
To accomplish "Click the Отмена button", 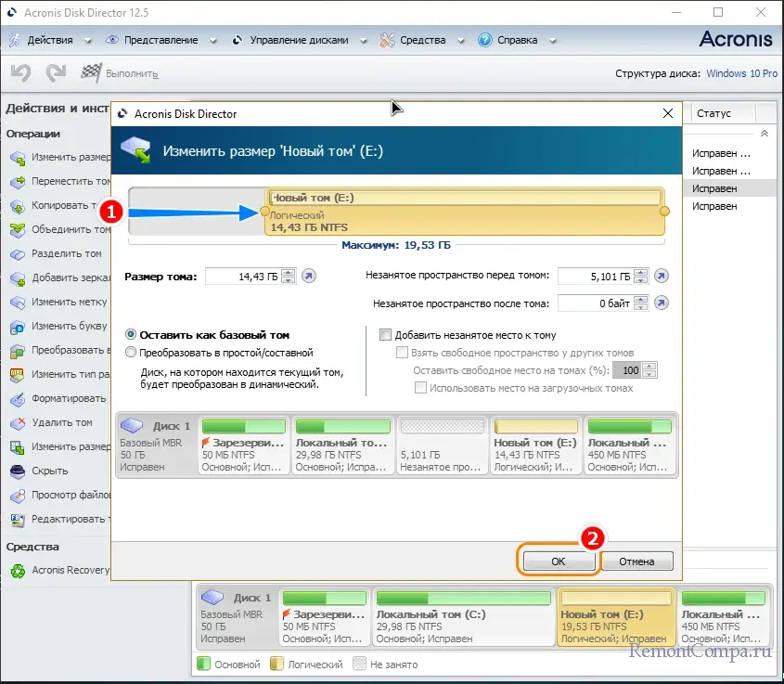I will pos(636,561).
